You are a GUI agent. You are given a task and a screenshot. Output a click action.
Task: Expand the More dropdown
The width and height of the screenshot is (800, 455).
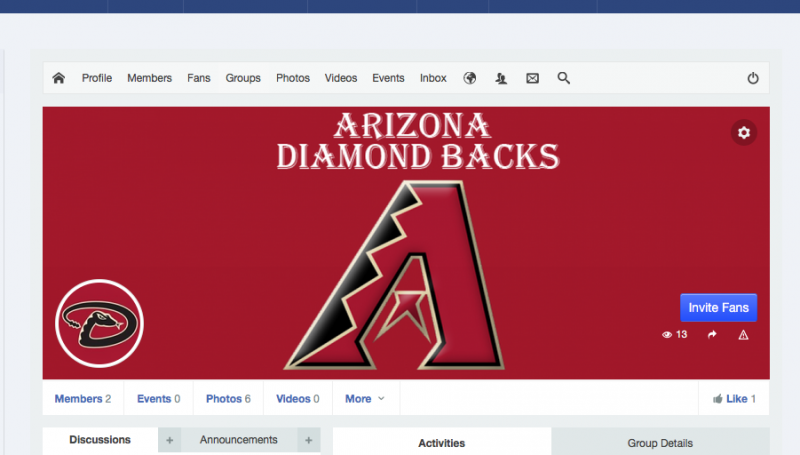click(x=365, y=399)
